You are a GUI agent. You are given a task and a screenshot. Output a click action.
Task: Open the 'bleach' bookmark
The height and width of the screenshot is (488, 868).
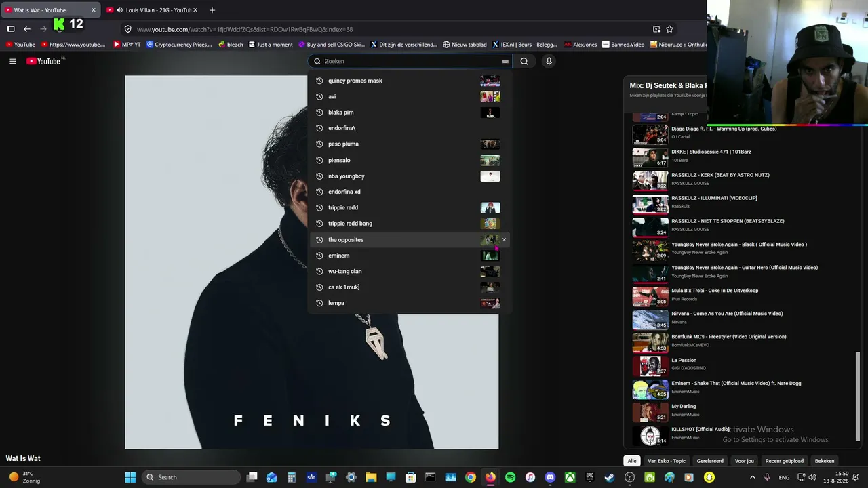pos(231,45)
